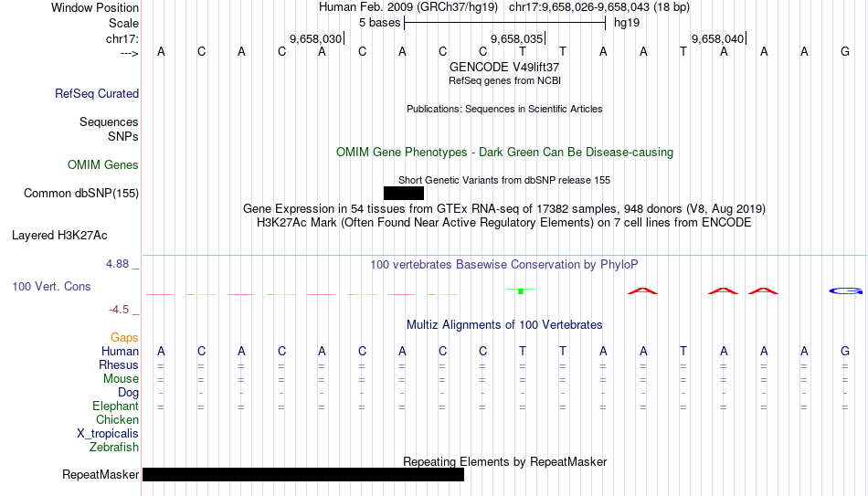The height and width of the screenshot is (496, 868).
Task: Click the chr17 window position coordinates text
Action: point(599,7)
